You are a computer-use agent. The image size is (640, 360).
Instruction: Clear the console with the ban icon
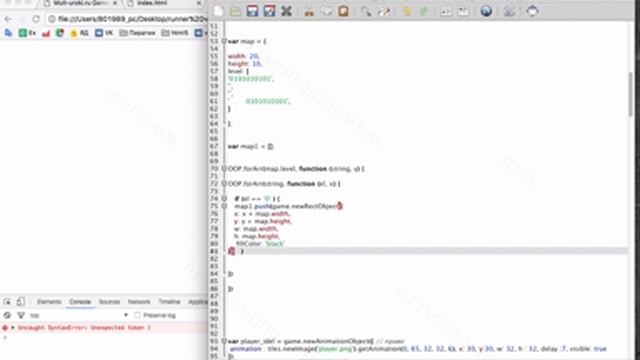tap(7, 315)
